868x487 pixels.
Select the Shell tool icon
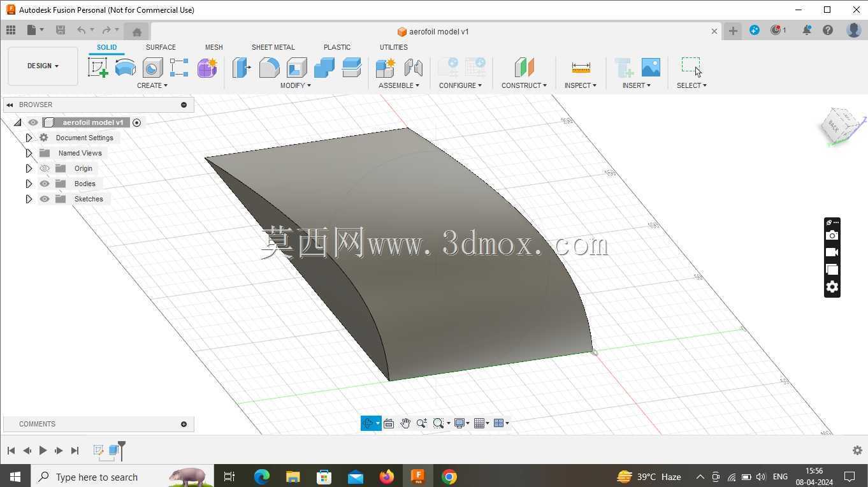click(296, 68)
